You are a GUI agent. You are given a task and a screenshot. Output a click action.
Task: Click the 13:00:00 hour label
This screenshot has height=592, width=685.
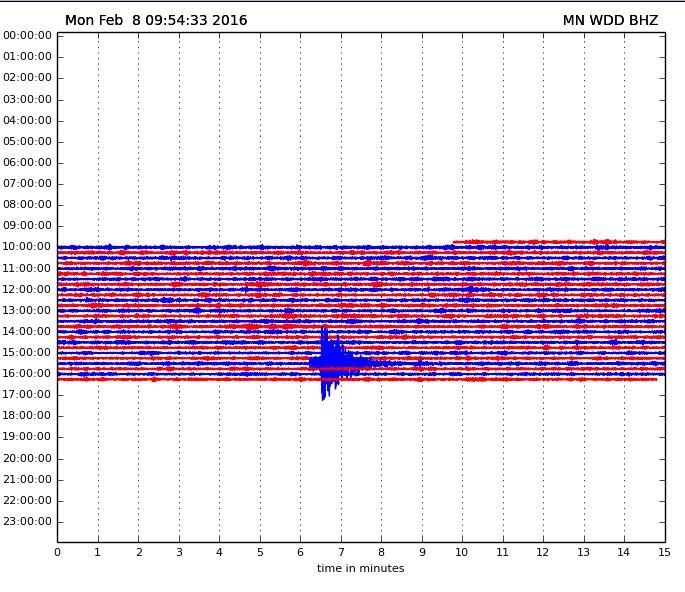pyautogui.click(x=27, y=310)
